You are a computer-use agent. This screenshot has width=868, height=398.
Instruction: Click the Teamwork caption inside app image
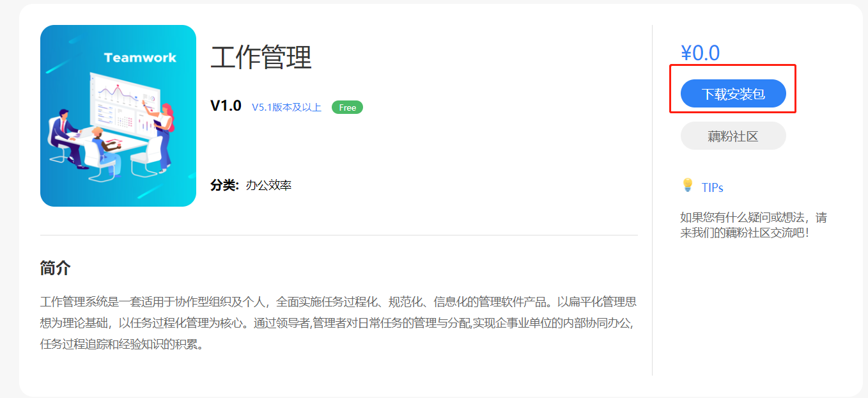[140, 58]
